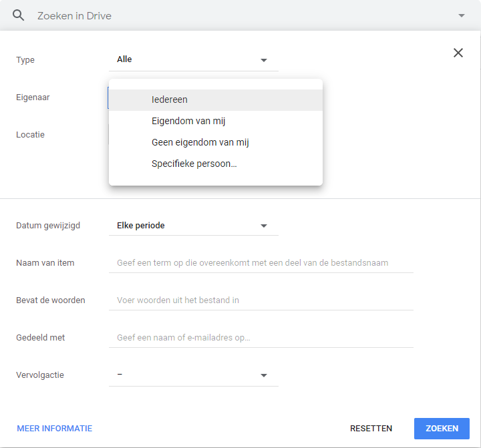This screenshot has height=448, width=481.
Task: Open the Type dropdown showing Alle
Action: pyautogui.click(x=194, y=60)
